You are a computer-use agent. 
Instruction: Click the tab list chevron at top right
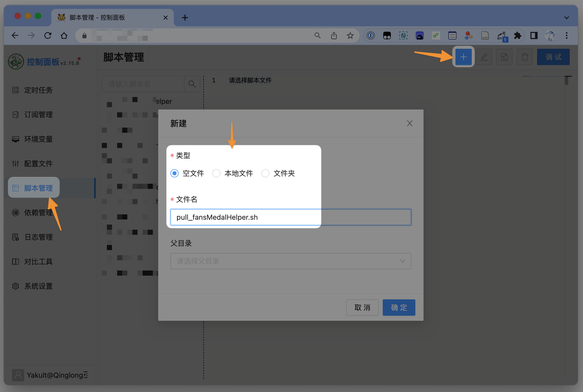click(x=566, y=18)
